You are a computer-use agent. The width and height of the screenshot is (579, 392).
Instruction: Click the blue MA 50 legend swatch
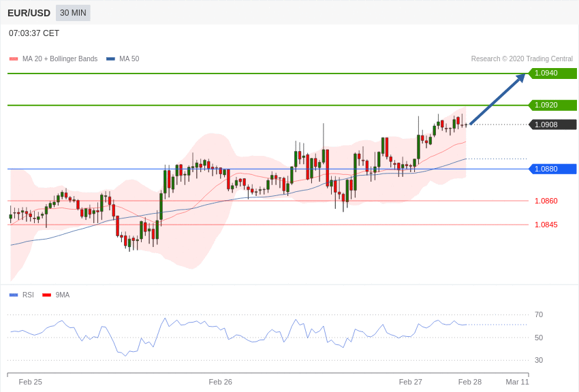pyautogui.click(x=110, y=59)
